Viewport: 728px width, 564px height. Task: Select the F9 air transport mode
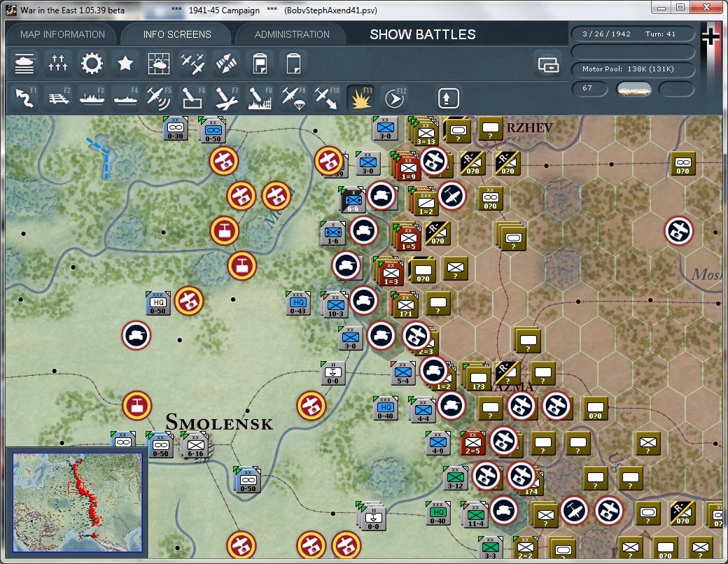coord(293,98)
